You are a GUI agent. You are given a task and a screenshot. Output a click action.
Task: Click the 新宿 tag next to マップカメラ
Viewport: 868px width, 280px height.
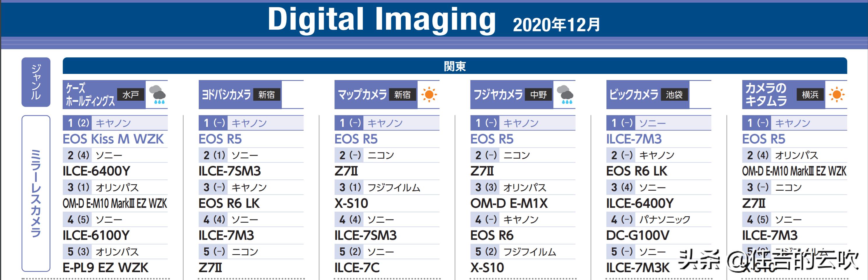(x=402, y=95)
